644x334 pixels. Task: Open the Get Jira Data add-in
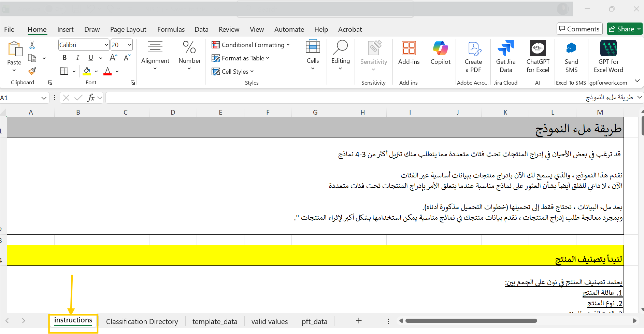505,57
